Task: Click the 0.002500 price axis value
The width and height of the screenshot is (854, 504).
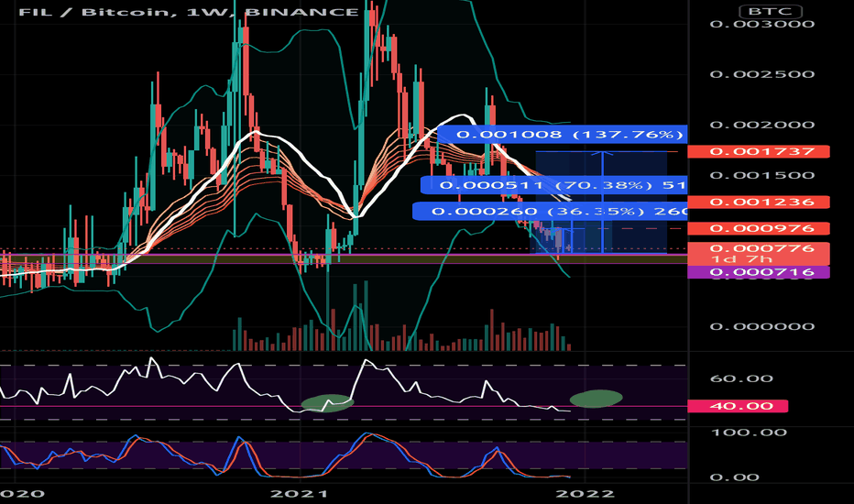Action: point(762,74)
